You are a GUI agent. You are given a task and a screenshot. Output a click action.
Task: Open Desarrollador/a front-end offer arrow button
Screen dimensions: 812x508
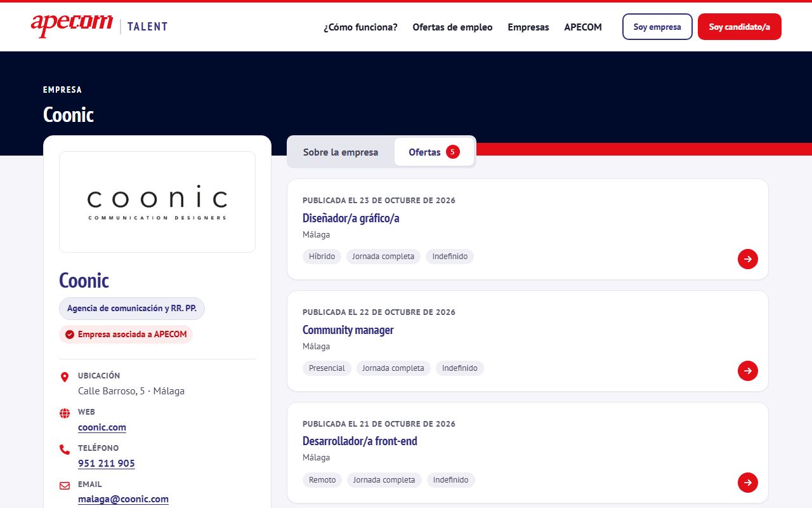pyautogui.click(x=748, y=483)
